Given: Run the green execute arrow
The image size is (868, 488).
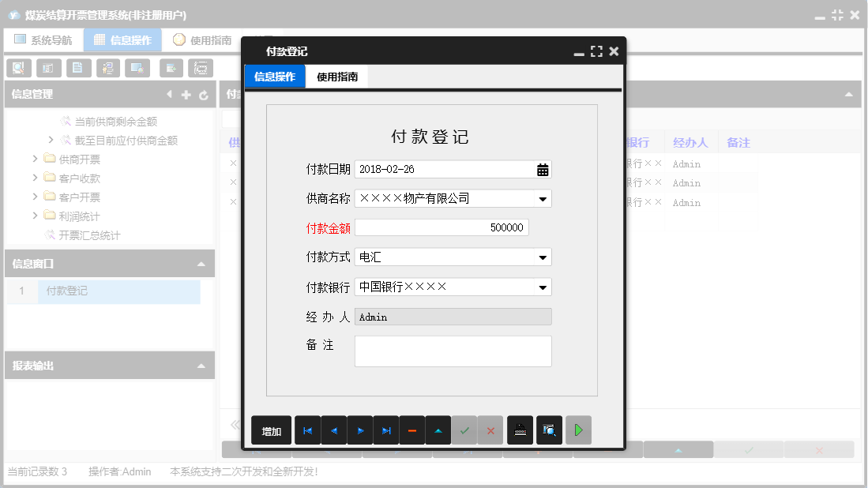Looking at the screenshot, I should click(577, 430).
